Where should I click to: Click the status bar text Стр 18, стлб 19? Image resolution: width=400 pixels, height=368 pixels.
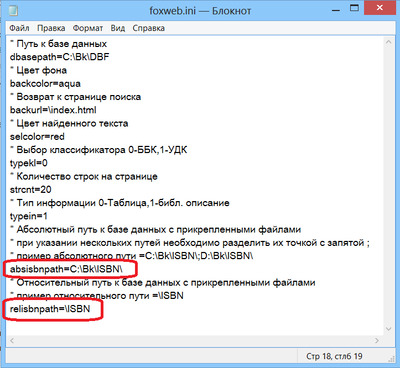[334, 356]
